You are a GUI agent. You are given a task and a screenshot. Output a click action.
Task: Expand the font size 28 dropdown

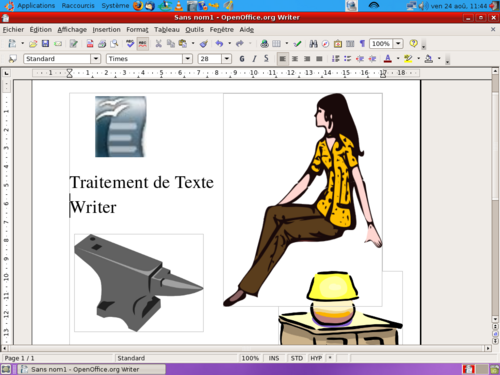[227, 59]
